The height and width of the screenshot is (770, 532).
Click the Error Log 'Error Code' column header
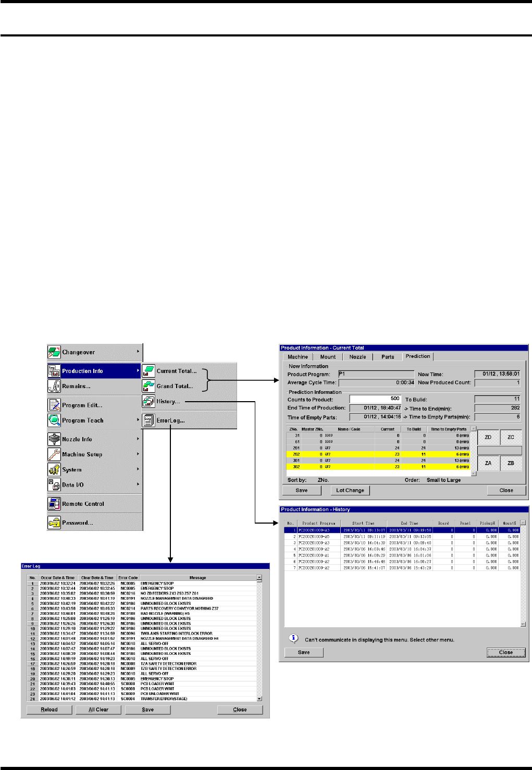pyautogui.click(x=128, y=578)
